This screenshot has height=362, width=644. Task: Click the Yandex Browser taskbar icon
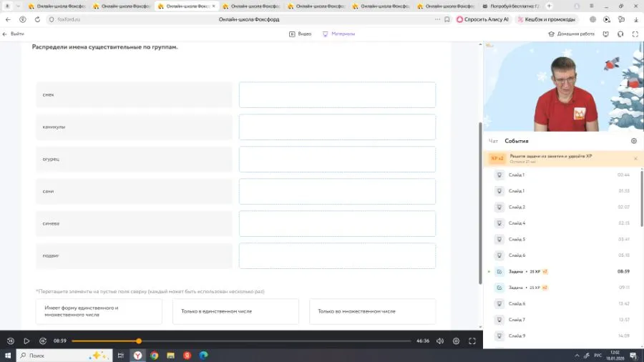[137, 356]
